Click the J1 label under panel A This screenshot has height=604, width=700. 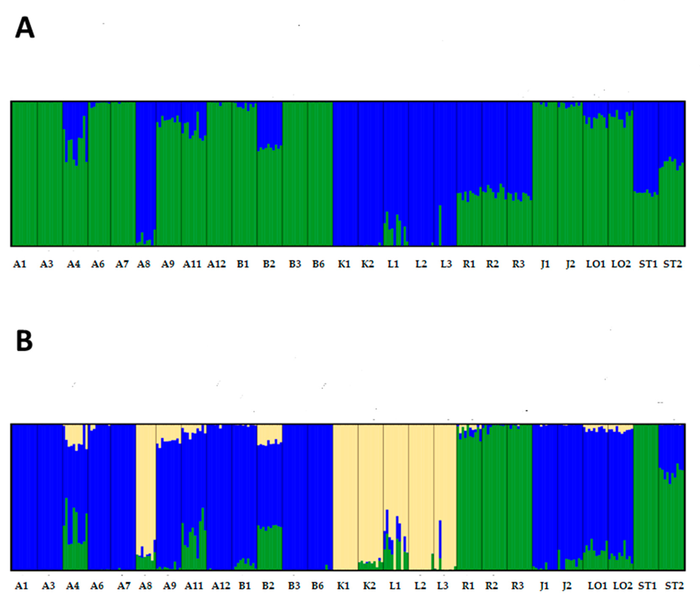pyautogui.click(x=545, y=264)
